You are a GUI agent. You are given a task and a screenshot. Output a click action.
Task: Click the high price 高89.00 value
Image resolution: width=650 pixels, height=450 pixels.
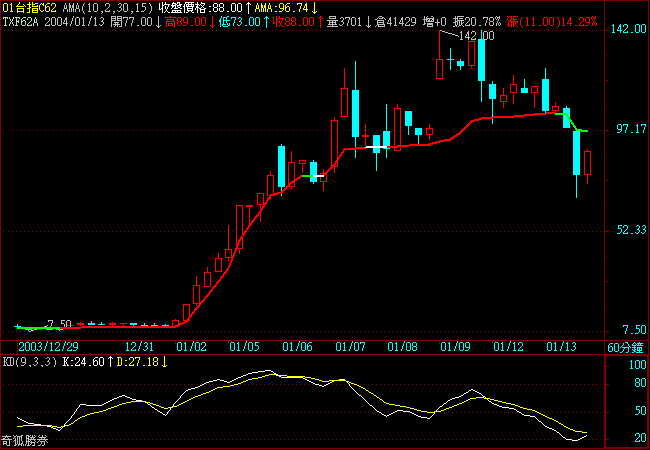pyautogui.click(x=190, y=22)
